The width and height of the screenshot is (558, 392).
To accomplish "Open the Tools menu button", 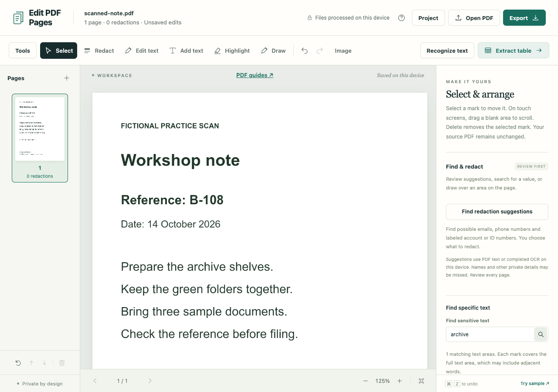I will [x=23, y=51].
